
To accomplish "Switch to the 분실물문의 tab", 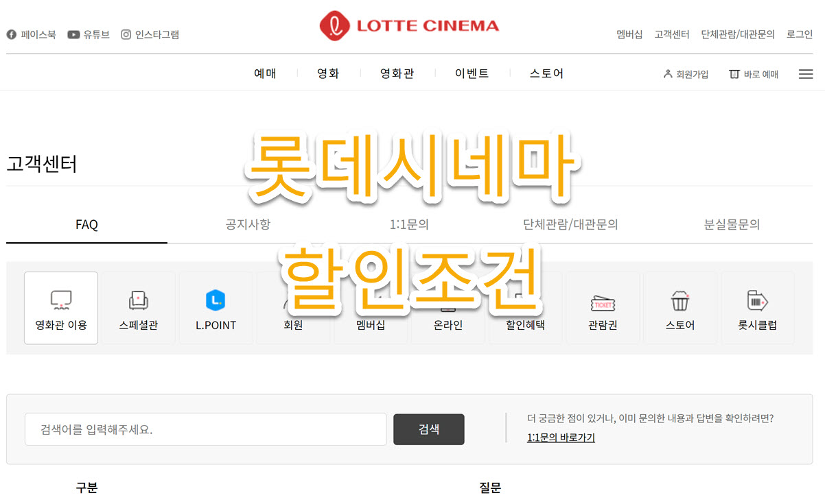I will [x=732, y=224].
